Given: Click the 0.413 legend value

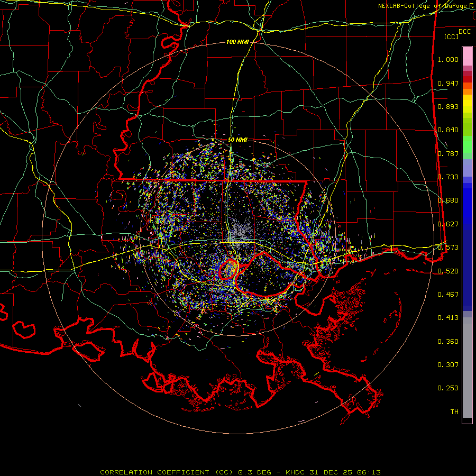Looking at the screenshot, I should (x=448, y=318).
